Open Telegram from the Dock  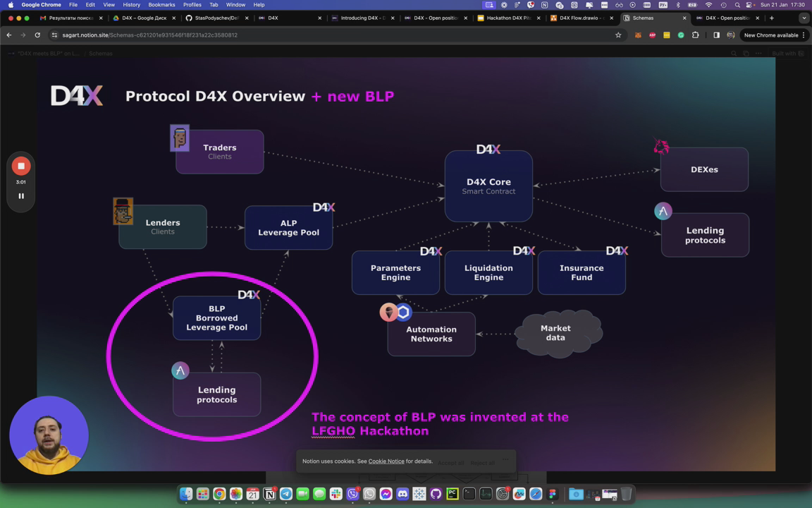286,494
